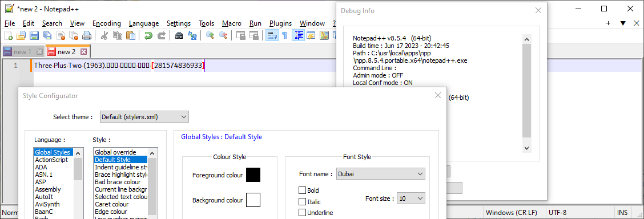Click the Define Your Language icon

(311, 36)
